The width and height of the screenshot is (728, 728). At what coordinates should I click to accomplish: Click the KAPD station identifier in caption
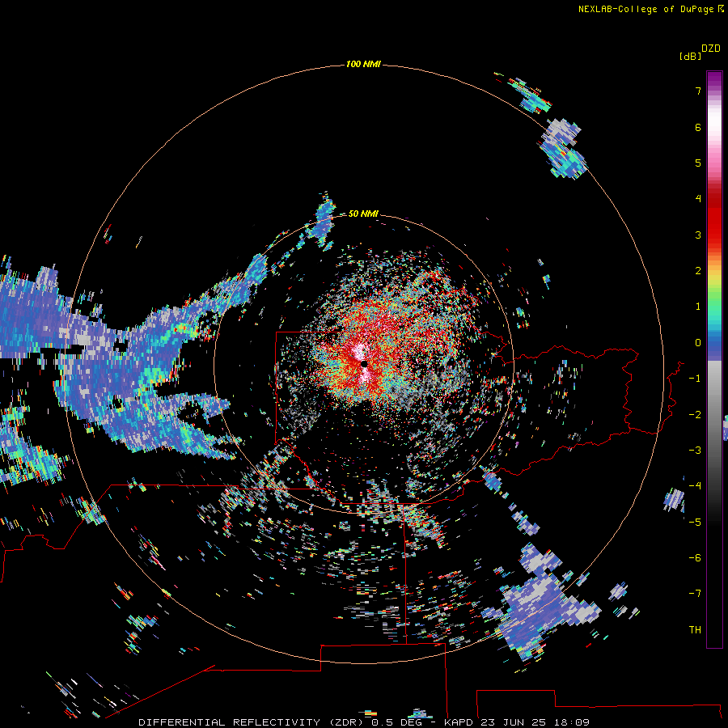click(x=458, y=722)
